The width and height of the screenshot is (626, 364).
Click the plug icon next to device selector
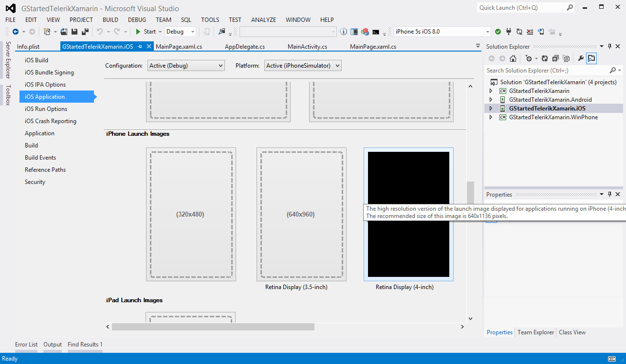coord(509,32)
